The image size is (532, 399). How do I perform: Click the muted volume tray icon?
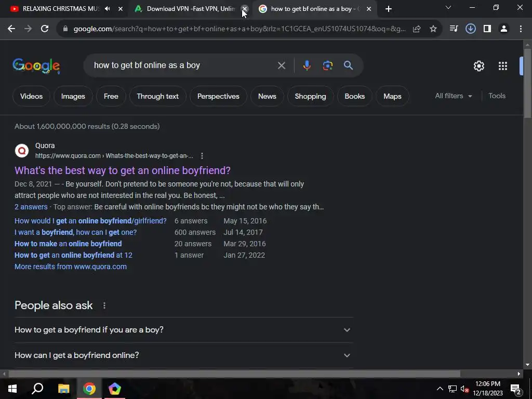point(464,389)
